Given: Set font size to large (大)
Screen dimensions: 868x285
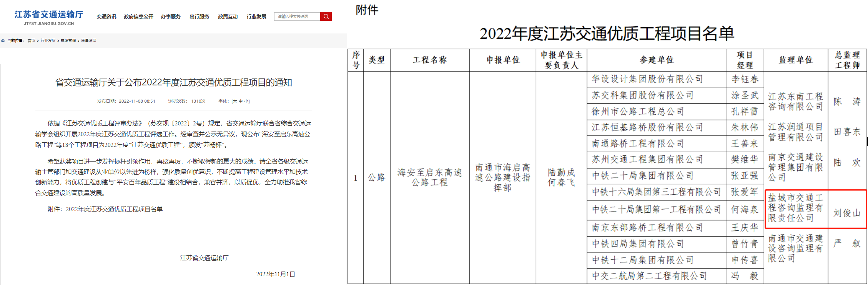Looking at the screenshot, I should tap(234, 102).
